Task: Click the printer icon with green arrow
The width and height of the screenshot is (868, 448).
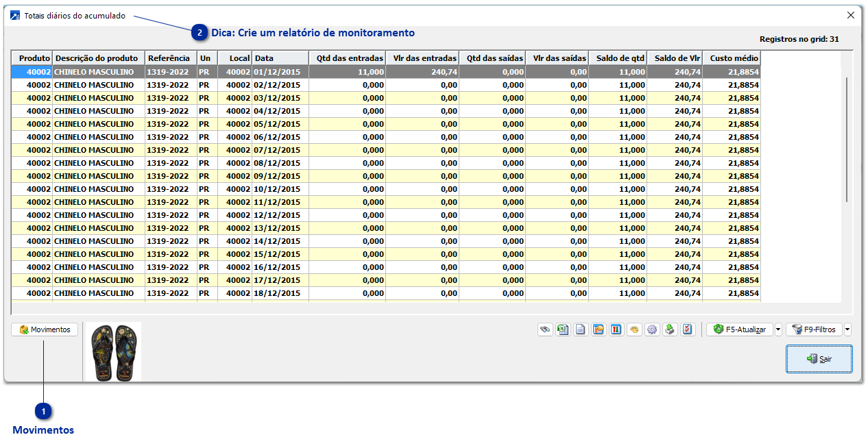Action: (670, 329)
